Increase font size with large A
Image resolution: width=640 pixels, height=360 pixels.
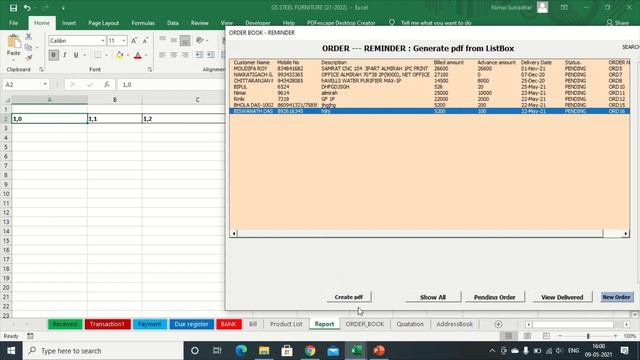134,40
